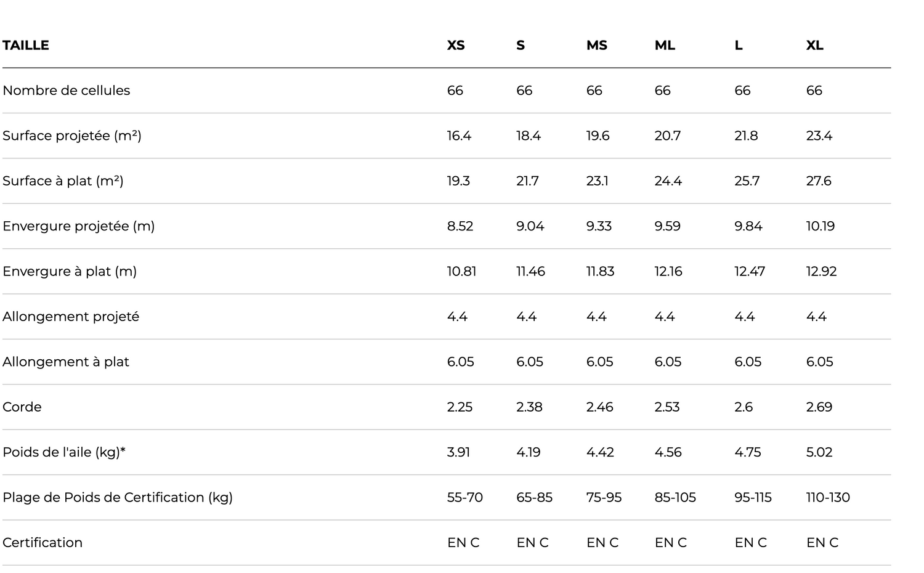Click Plage de Poids de Certification label

(118, 497)
